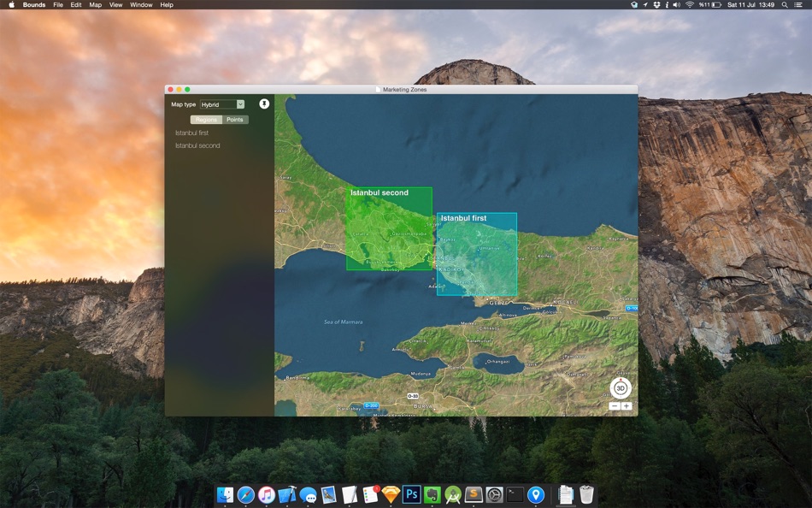Viewport: 812px width, 508px height.
Task: Click the Bandırma label on the map
Action: [x=297, y=378]
